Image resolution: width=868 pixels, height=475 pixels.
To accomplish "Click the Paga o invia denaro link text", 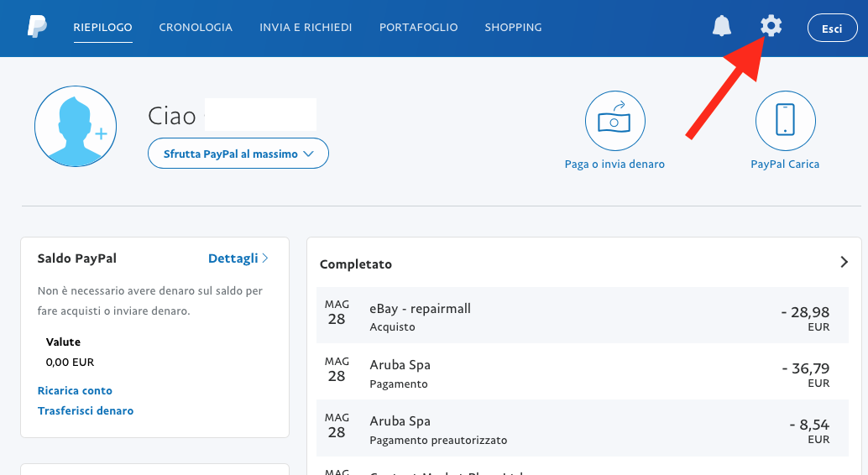I will pyautogui.click(x=614, y=164).
